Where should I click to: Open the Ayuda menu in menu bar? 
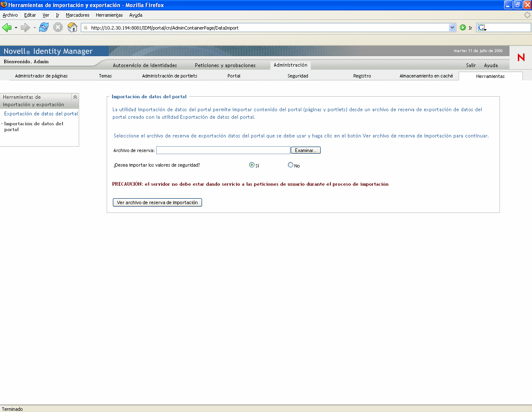(136, 15)
